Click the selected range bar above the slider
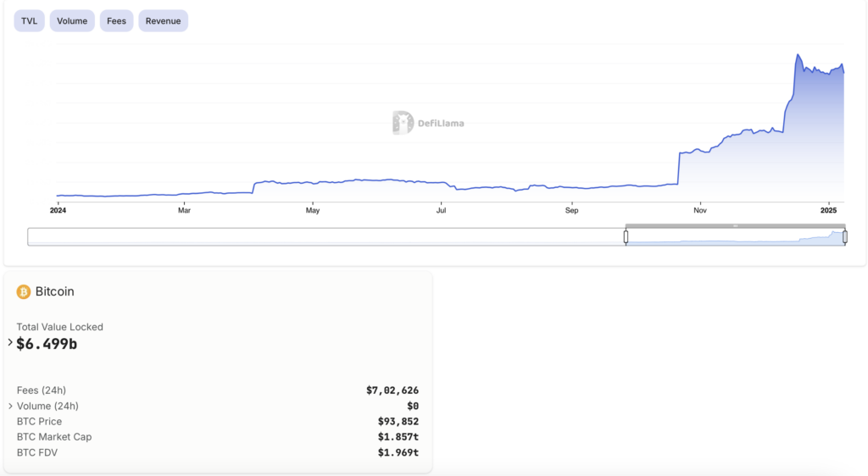The height and width of the screenshot is (476, 868). click(735, 225)
